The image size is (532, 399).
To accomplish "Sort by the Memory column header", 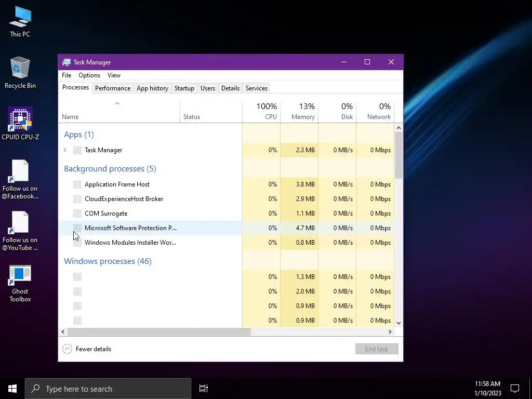I will (299, 112).
